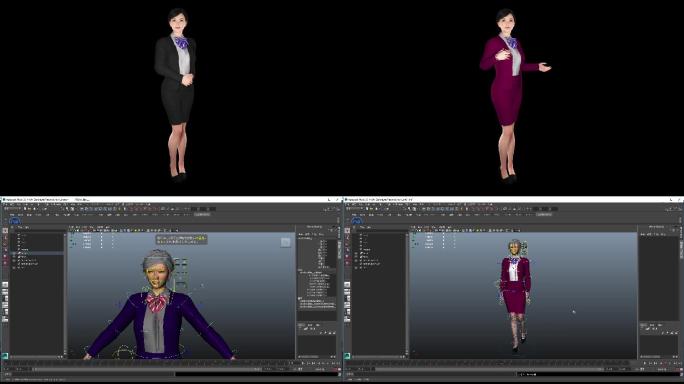
Task: Click the teal Maya logo icon in left window
Action: pos(5,356)
